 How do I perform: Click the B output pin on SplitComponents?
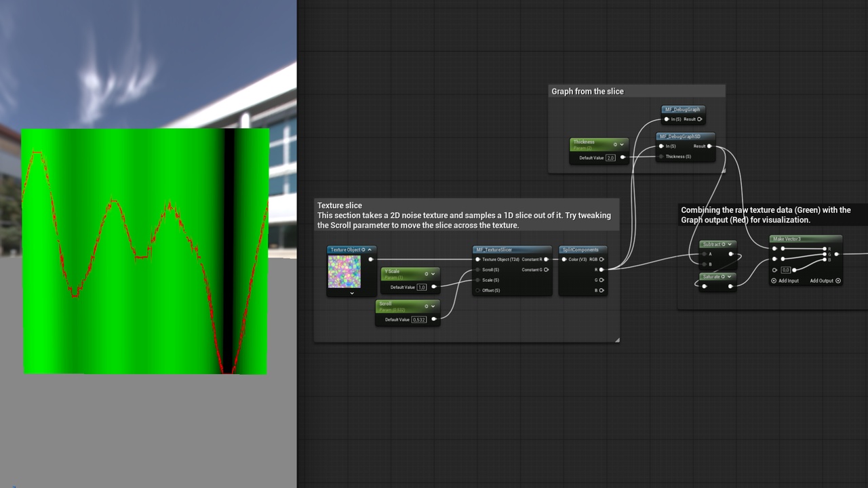pyautogui.click(x=601, y=290)
